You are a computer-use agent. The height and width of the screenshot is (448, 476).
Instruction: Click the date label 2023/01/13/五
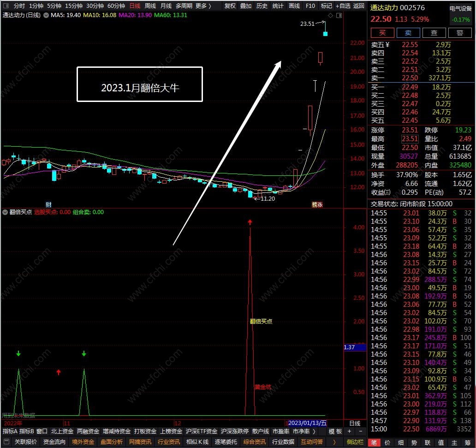[307, 423]
